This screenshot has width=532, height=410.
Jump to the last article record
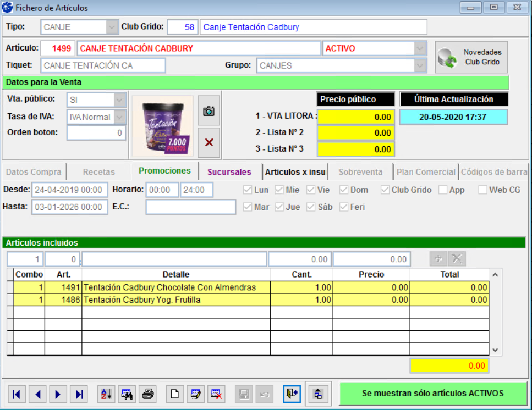tap(79, 394)
